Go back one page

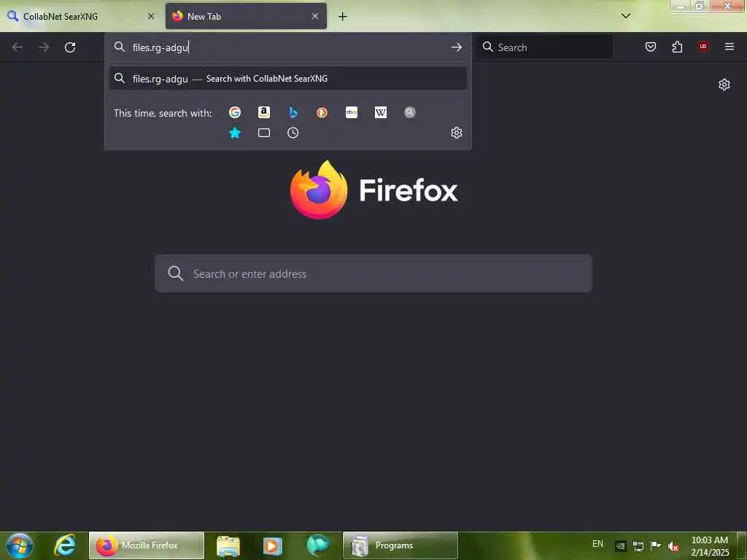click(18, 47)
